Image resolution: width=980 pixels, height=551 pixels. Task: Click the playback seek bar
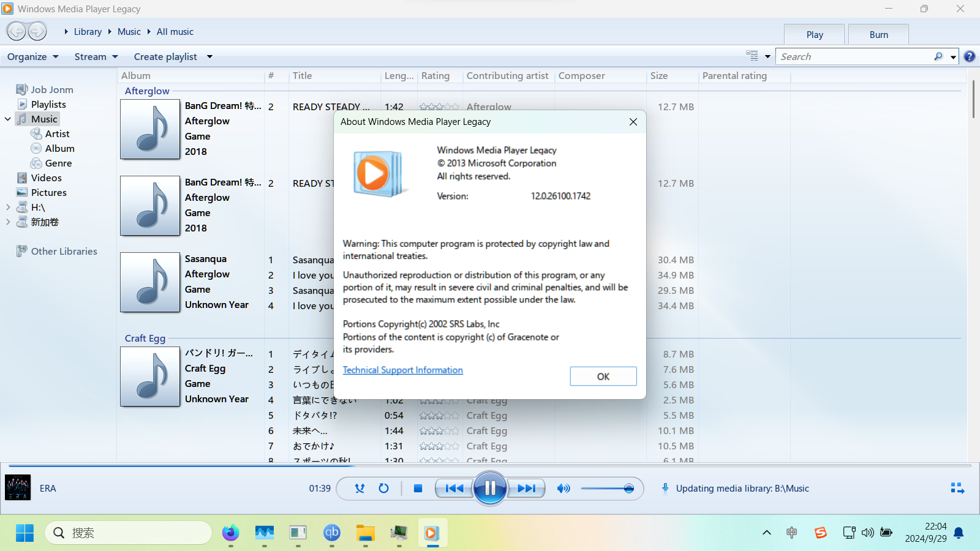point(490,466)
